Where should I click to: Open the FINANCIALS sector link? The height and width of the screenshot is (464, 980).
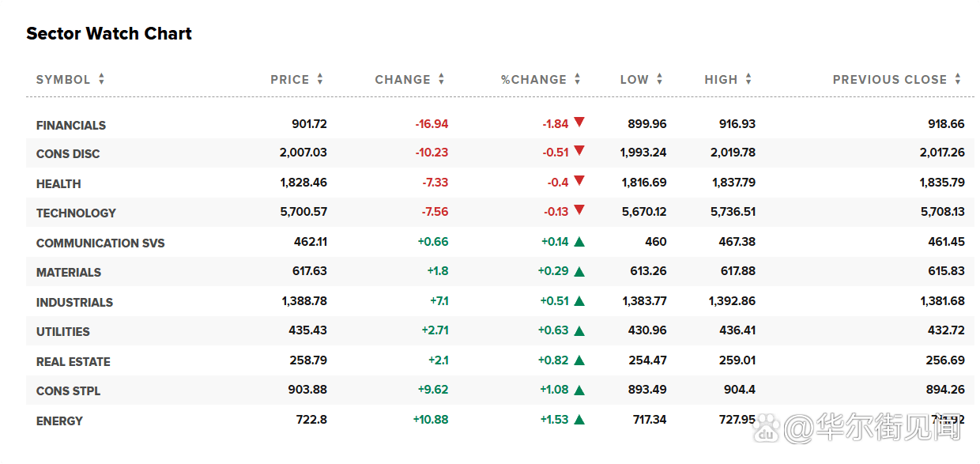71,125
